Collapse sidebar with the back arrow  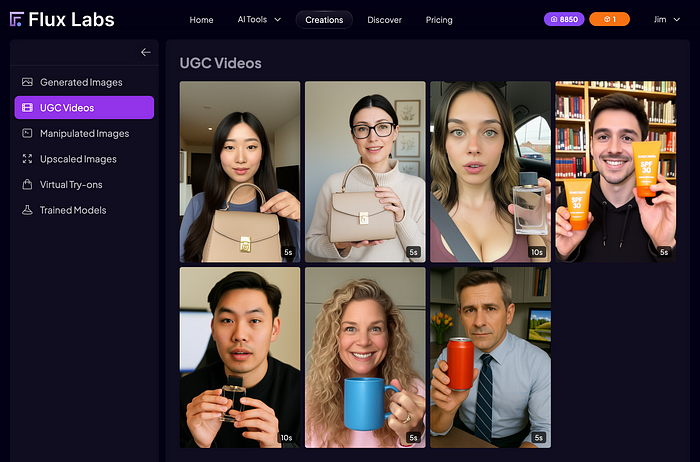coord(146,52)
